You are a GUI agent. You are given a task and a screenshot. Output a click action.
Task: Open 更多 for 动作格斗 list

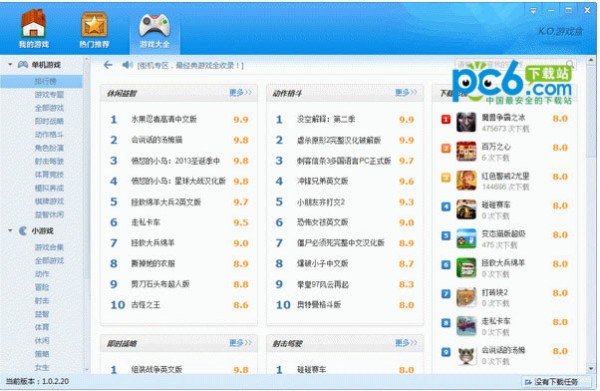[x=406, y=92]
